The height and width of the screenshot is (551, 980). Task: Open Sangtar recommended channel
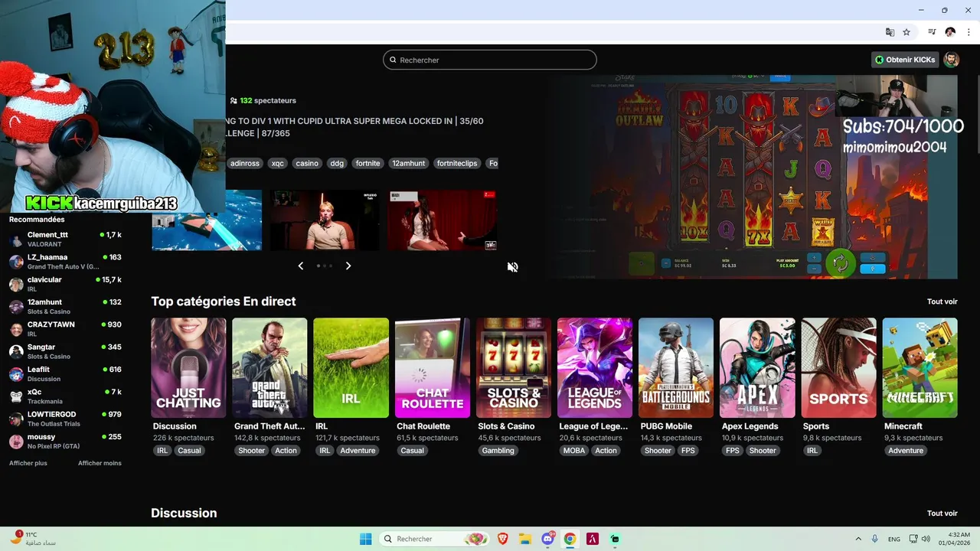pyautogui.click(x=65, y=351)
